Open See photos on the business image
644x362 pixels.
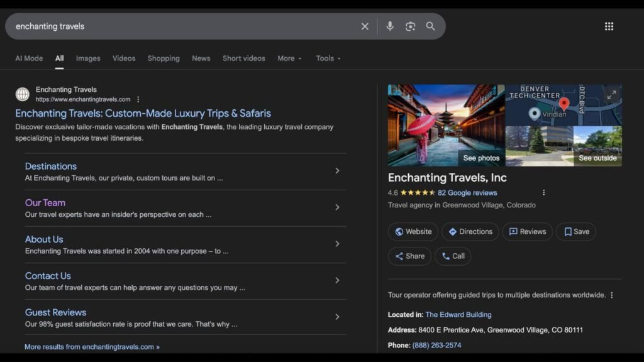coord(481,158)
